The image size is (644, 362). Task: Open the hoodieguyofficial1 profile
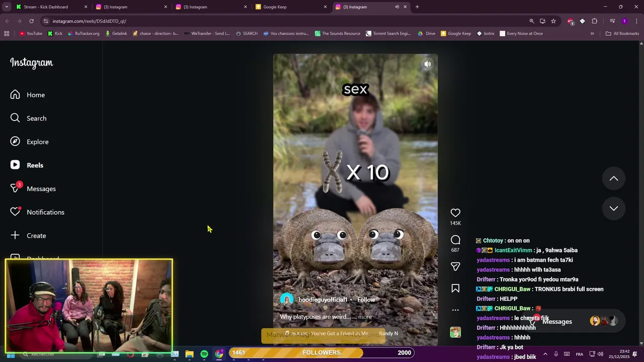click(323, 300)
